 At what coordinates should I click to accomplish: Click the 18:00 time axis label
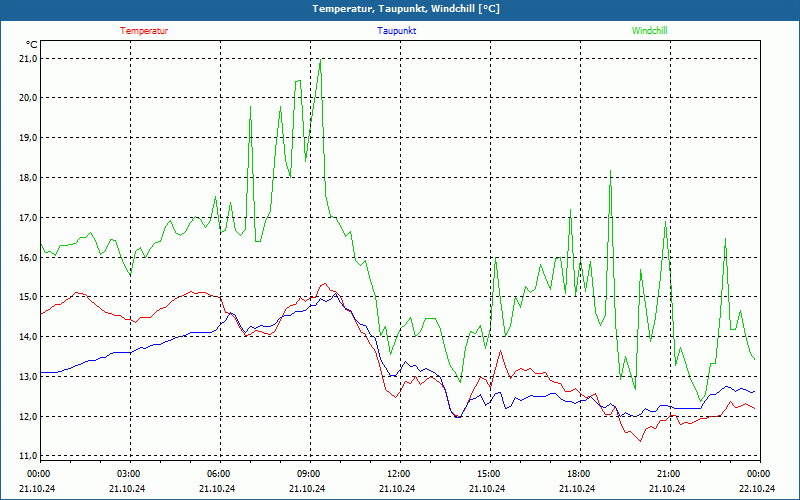578,474
